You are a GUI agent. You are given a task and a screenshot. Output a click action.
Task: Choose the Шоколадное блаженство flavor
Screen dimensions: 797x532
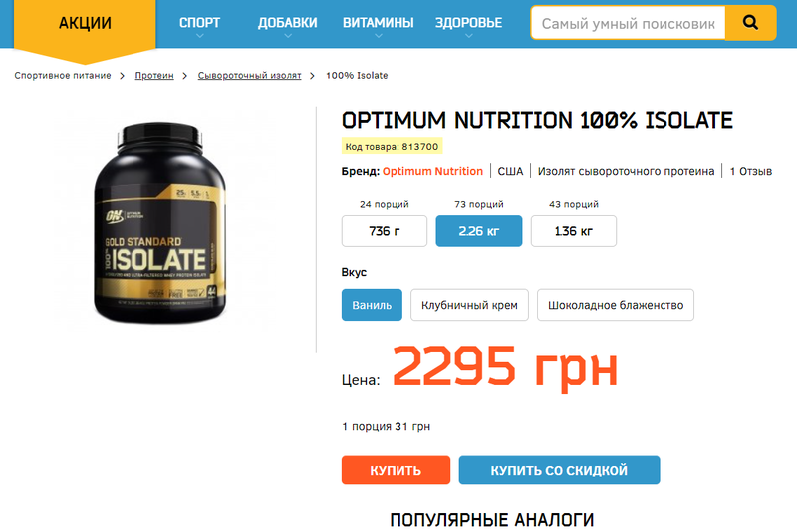click(615, 305)
